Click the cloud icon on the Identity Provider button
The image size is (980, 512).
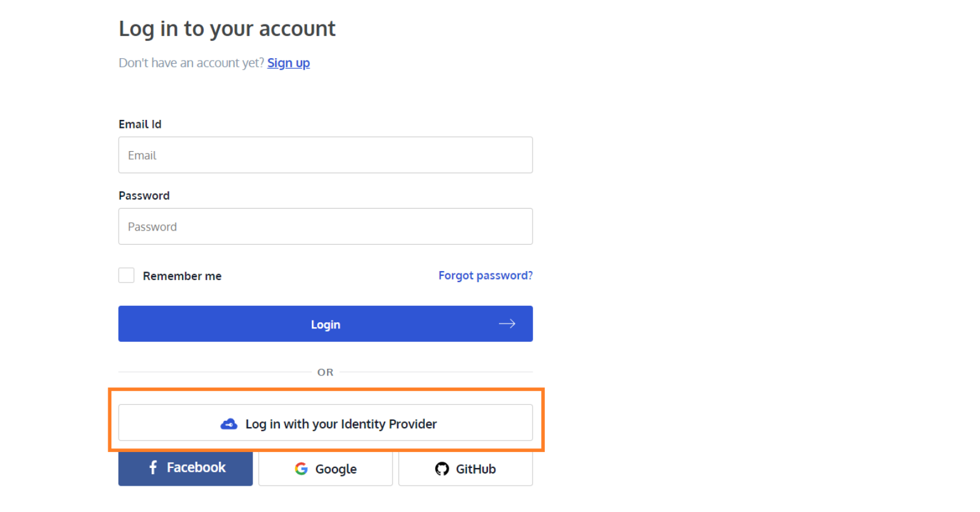[228, 423]
